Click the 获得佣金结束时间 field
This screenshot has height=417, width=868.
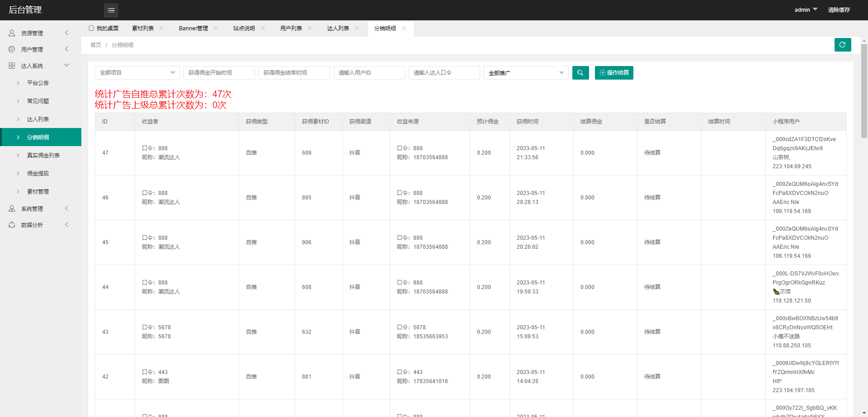[x=294, y=73]
